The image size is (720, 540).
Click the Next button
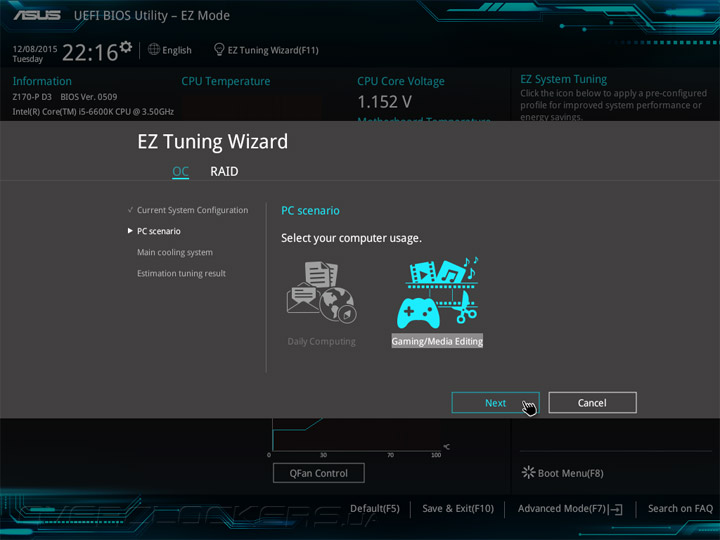(x=495, y=403)
